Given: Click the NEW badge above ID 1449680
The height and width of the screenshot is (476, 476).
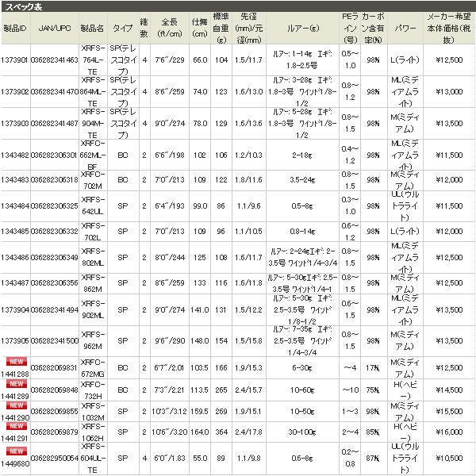Looking at the screenshot, I should 17,451.
